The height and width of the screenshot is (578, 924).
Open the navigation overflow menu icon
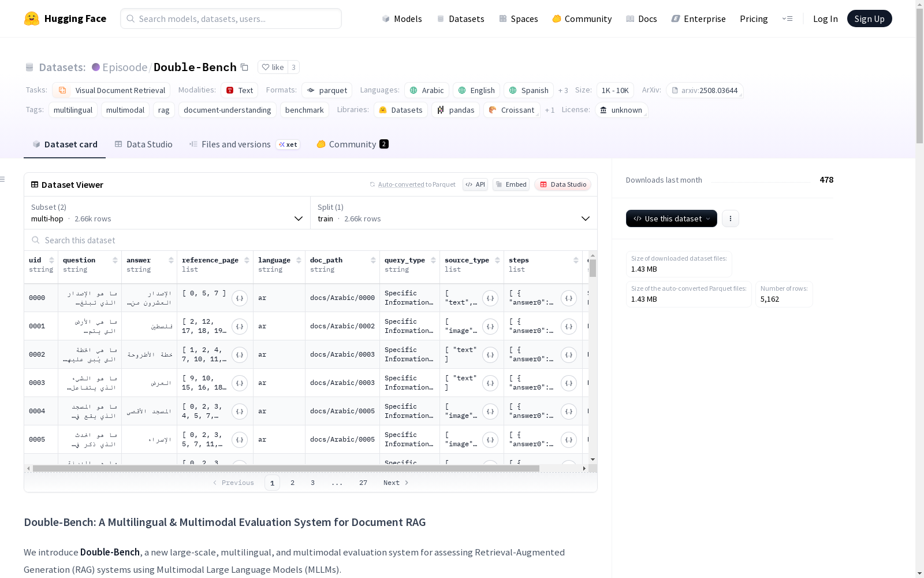787,18
